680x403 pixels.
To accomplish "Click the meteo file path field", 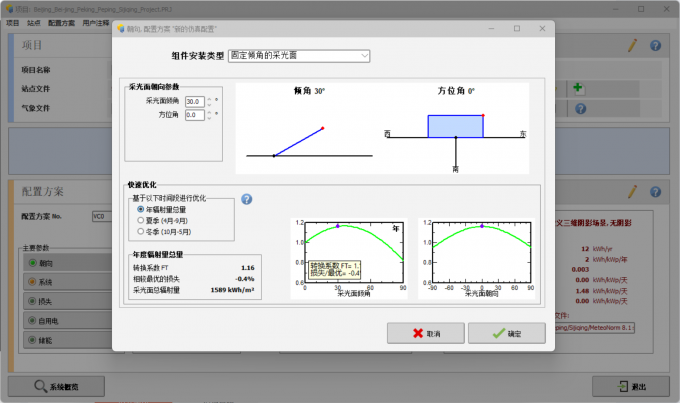I will 595,328.
